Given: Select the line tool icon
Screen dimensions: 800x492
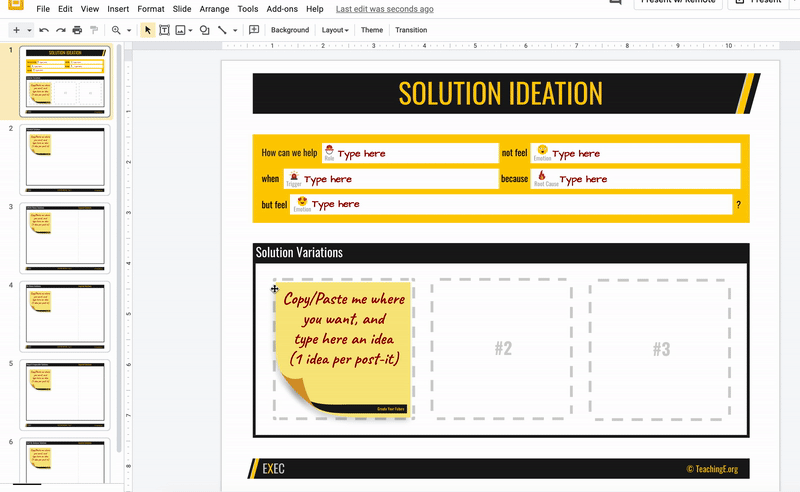Looking at the screenshot, I should [x=222, y=30].
